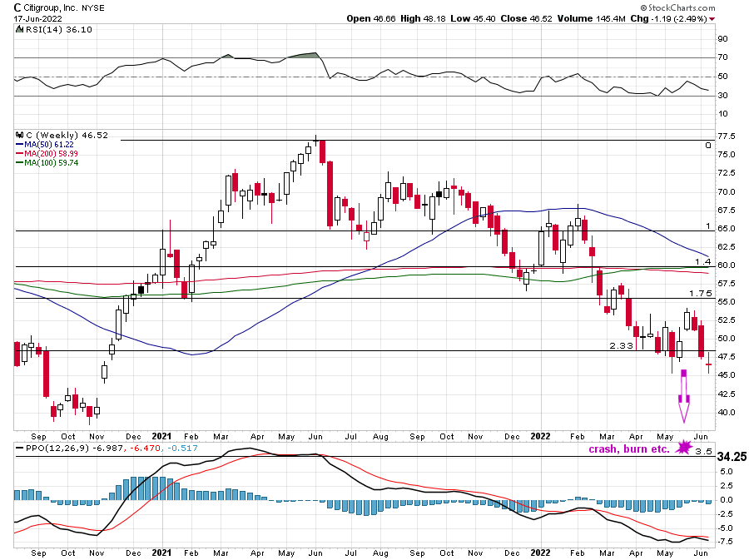Click the '65.0' price axis label
749x560 pixels.
pyautogui.click(x=726, y=229)
